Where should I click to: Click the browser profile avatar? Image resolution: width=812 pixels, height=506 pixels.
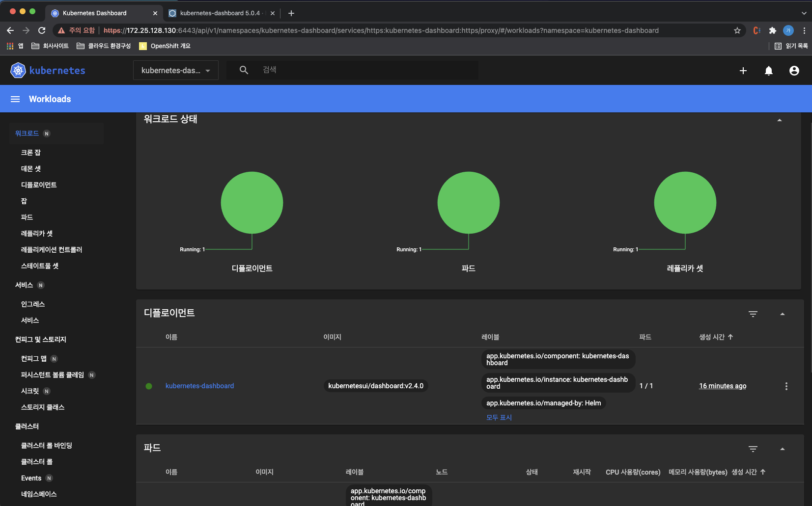pos(788,30)
